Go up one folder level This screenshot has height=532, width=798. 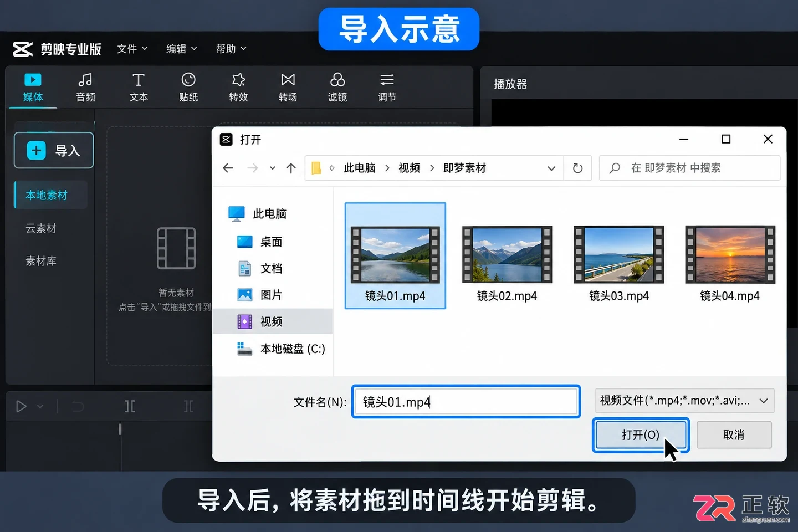(x=291, y=168)
